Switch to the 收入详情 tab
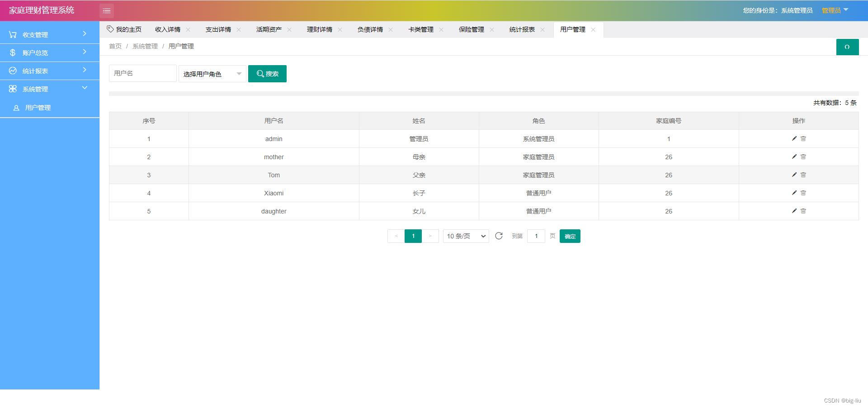 tap(168, 29)
